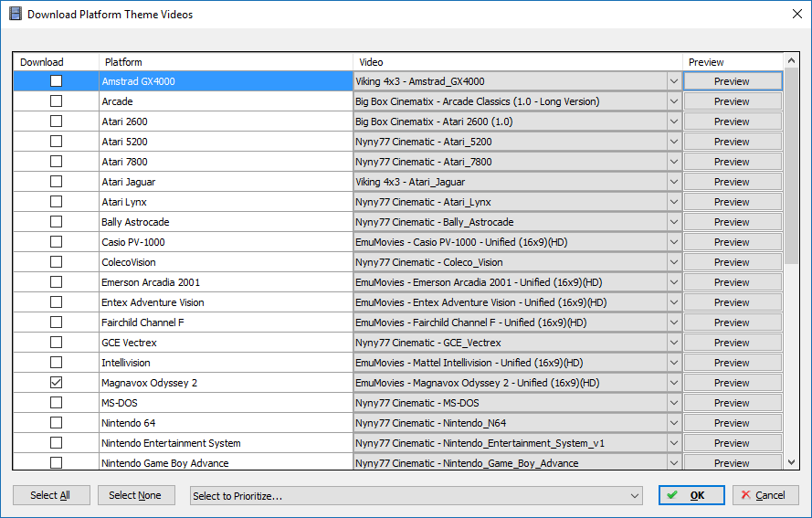Expand the Atari Lynx video dropdown
The height and width of the screenshot is (518, 812).
tap(674, 202)
